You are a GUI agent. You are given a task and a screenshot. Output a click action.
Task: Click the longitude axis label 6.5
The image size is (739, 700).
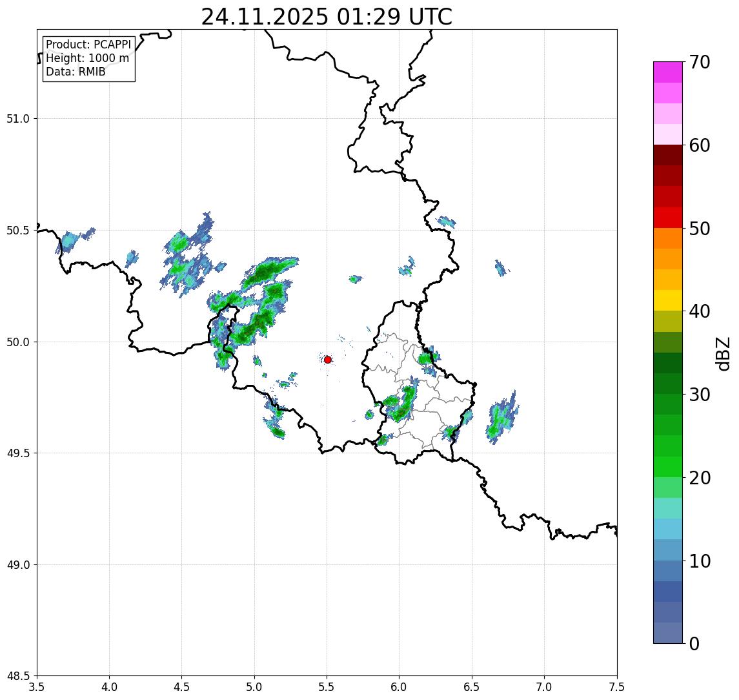click(x=472, y=687)
